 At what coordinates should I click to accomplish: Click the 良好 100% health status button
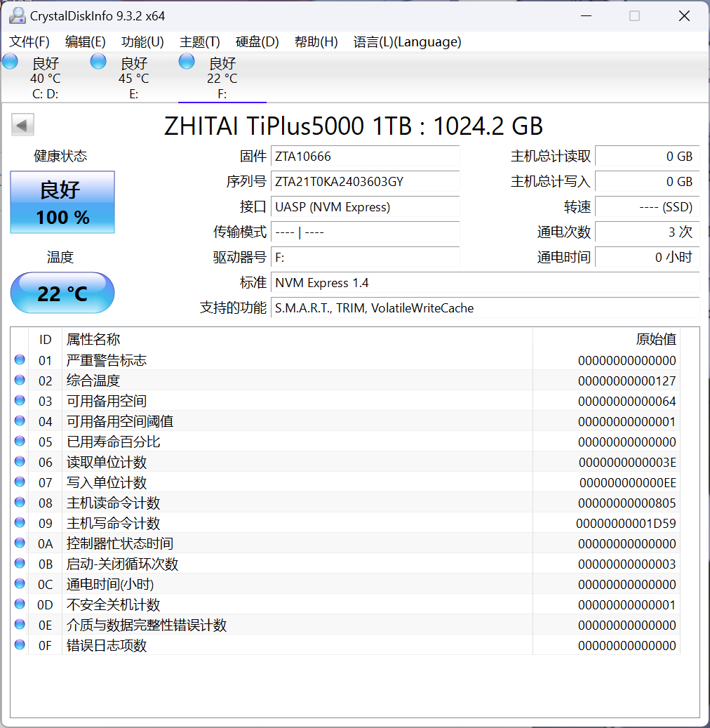click(62, 202)
